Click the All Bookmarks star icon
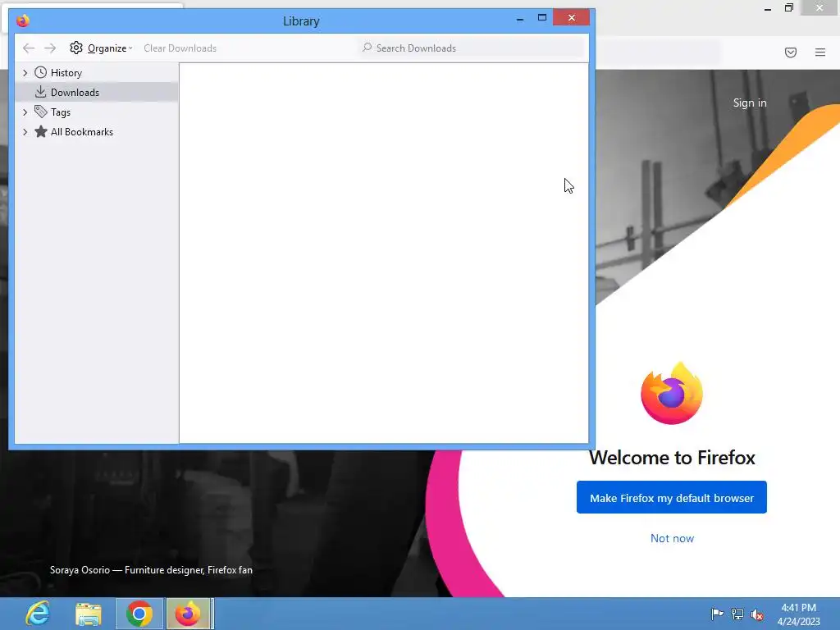Screen dimensions: 840x630 (41, 132)
